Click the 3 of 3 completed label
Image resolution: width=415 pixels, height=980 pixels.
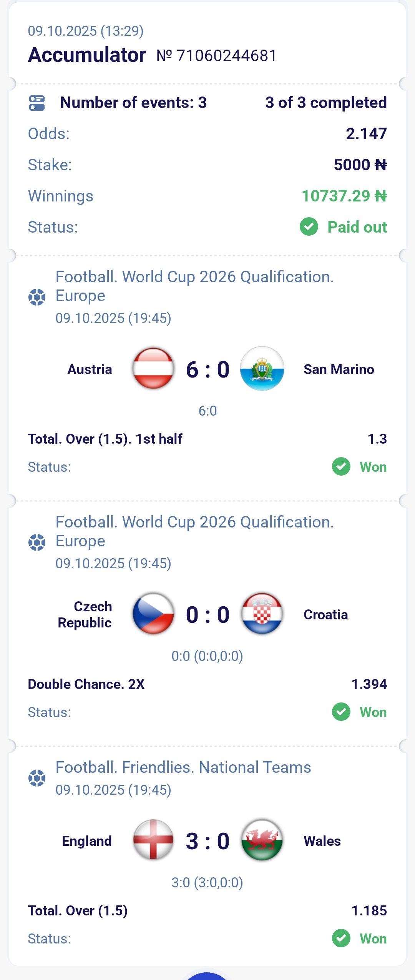pyautogui.click(x=326, y=103)
